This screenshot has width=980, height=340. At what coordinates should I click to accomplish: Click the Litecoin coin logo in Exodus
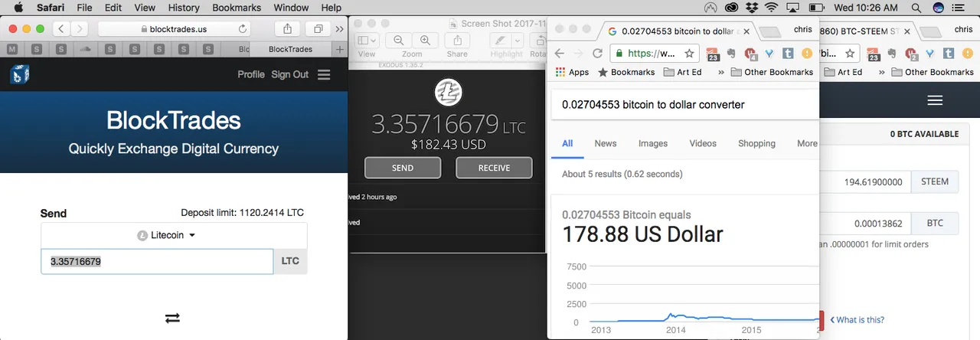point(449,93)
